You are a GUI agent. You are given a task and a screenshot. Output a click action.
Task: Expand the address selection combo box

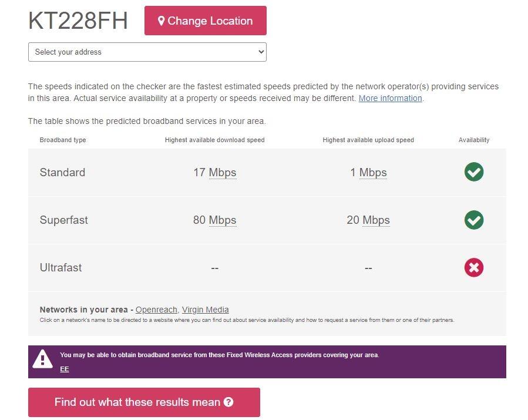click(x=147, y=52)
